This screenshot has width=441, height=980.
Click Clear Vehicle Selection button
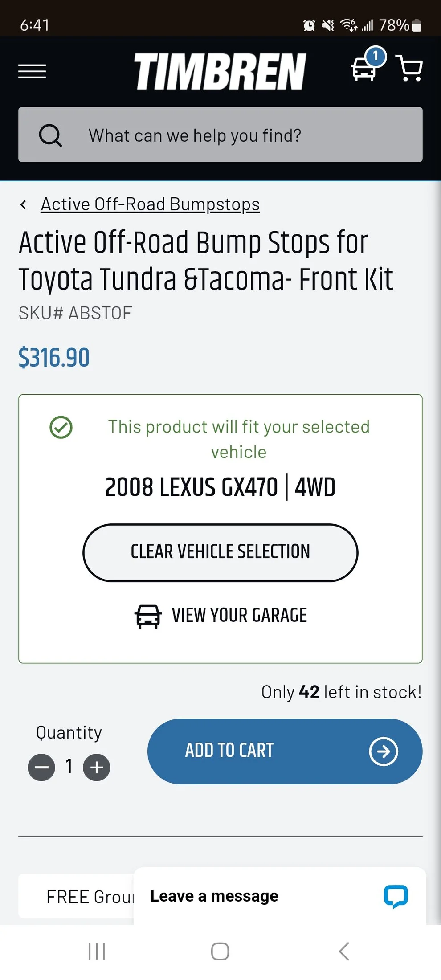tap(220, 552)
